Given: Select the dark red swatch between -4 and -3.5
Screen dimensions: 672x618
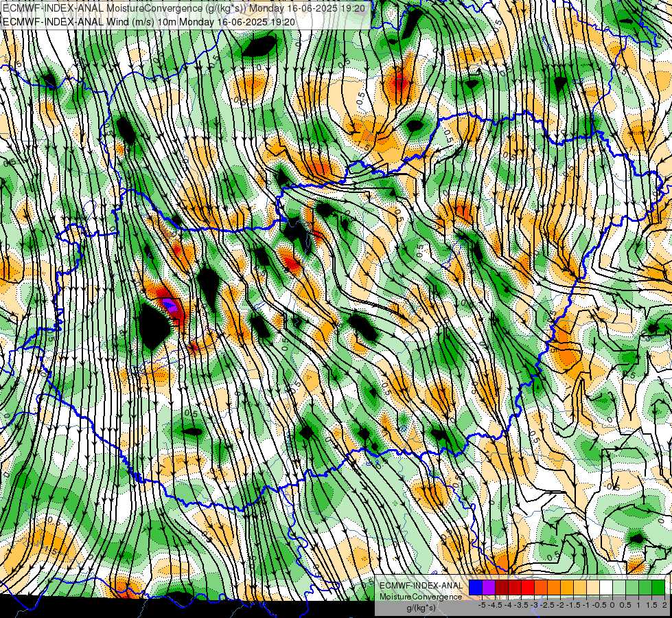Looking at the screenshot, I should [x=515, y=588].
